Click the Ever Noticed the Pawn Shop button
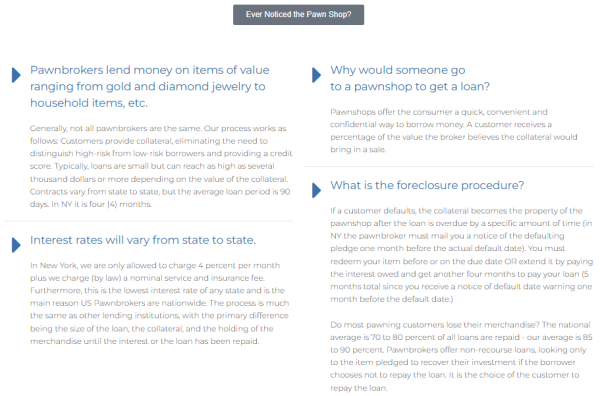This screenshot has width=600, height=396. point(298,15)
